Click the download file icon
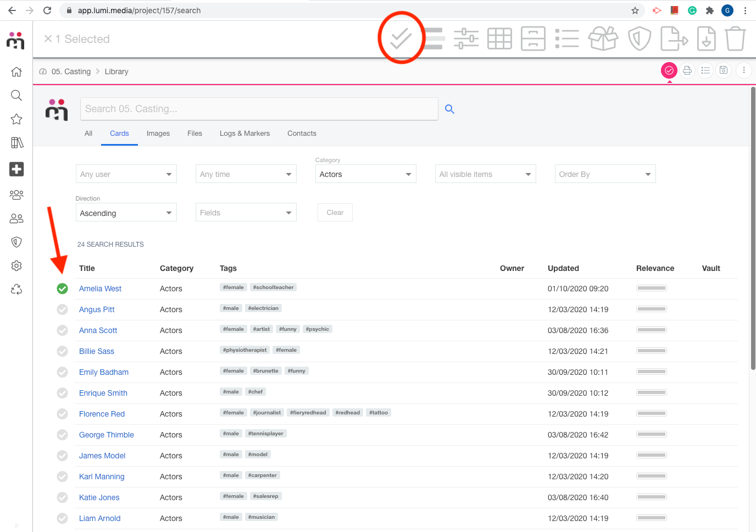 [x=707, y=38]
